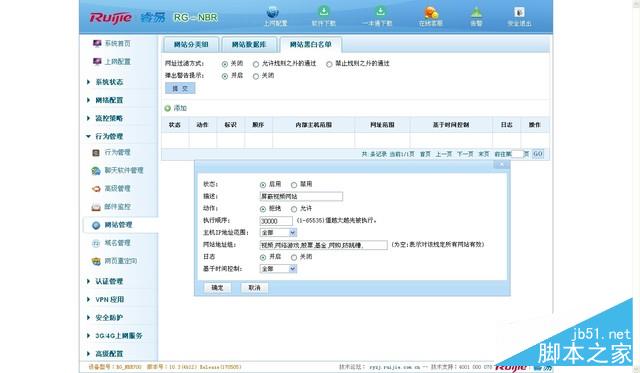The height and width of the screenshot is (373, 640).
Task: Select 允许规则之外的通过 radio option
Action: click(256, 64)
